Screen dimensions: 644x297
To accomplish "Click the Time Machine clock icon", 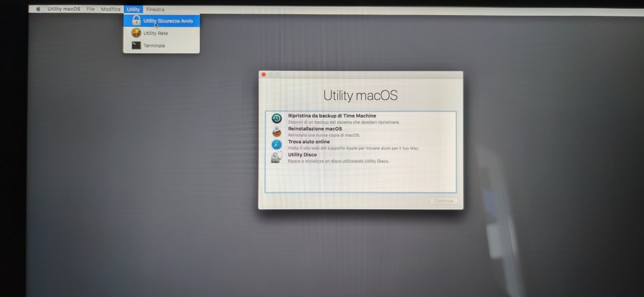I will (x=277, y=119).
